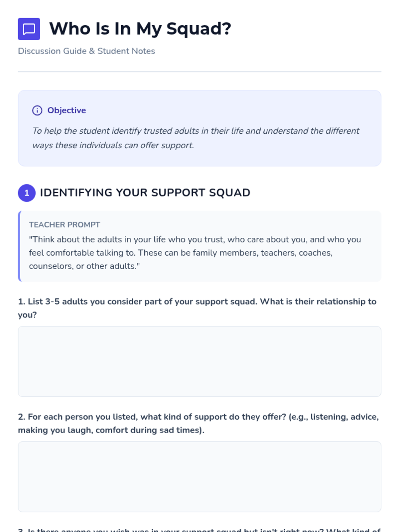Click the Identifying Your Support Squad heading
Screen dimensions: 399x532
145,193
